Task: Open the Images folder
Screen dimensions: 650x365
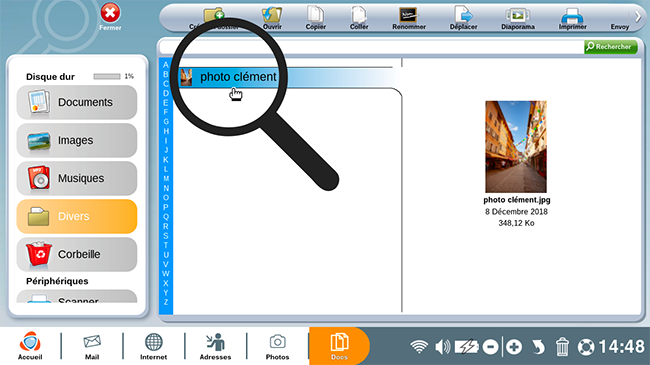Action: (x=77, y=140)
